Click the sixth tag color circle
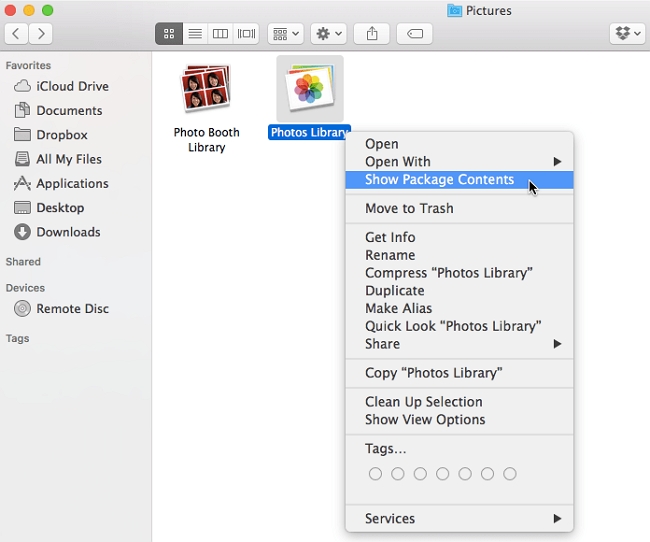 click(487, 474)
